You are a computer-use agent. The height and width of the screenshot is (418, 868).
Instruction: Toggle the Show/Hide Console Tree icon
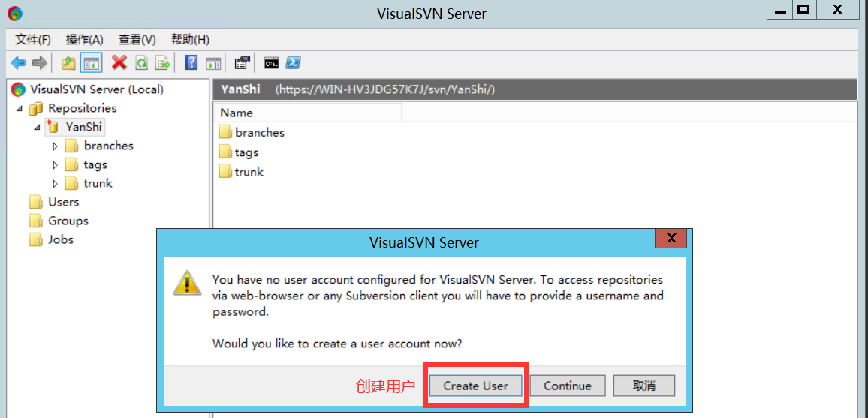tap(90, 63)
